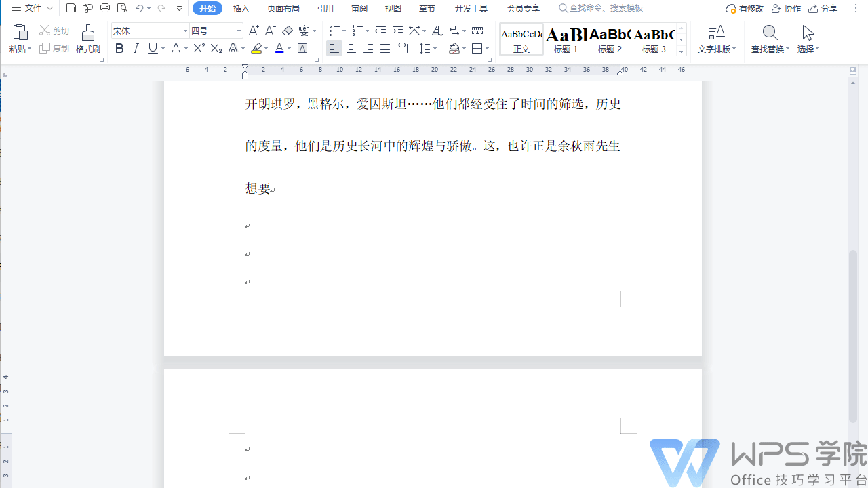Switch to the 插入 ribbon tab
Screen dimensions: 868x488
[241, 8]
